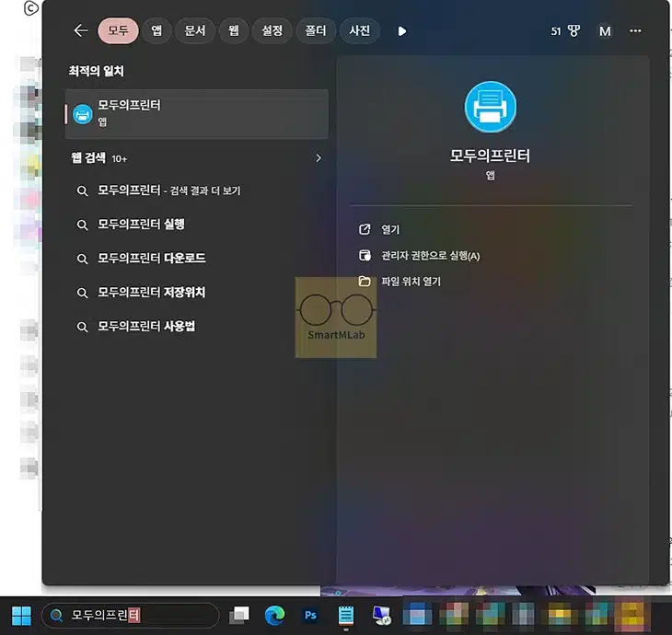Switch to the 폴더 filter tab
The width and height of the screenshot is (672, 635).
[x=316, y=31]
